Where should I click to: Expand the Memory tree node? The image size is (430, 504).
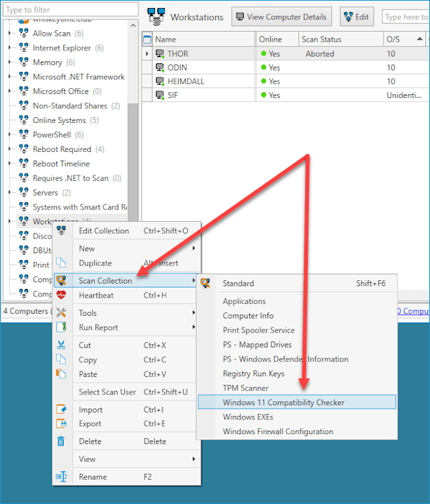tap(9, 62)
